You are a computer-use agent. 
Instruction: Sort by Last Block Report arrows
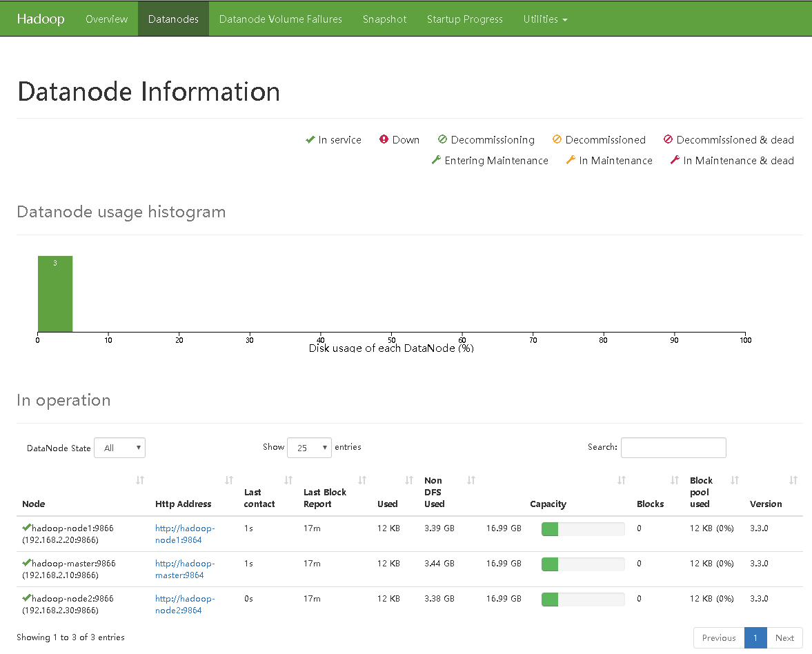click(x=362, y=481)
